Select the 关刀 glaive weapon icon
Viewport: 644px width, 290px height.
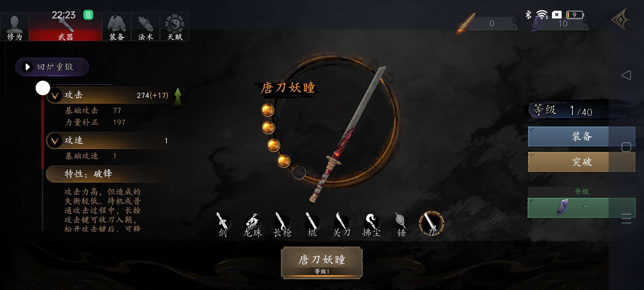click(341, 224)
